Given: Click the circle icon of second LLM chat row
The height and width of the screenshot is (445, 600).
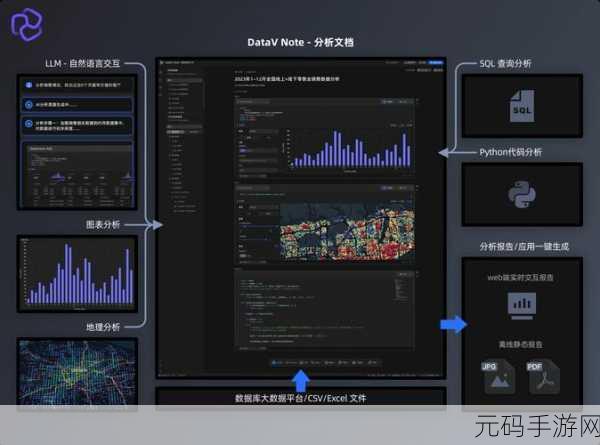Looking at the screenshot, I should tap(29, 104).
